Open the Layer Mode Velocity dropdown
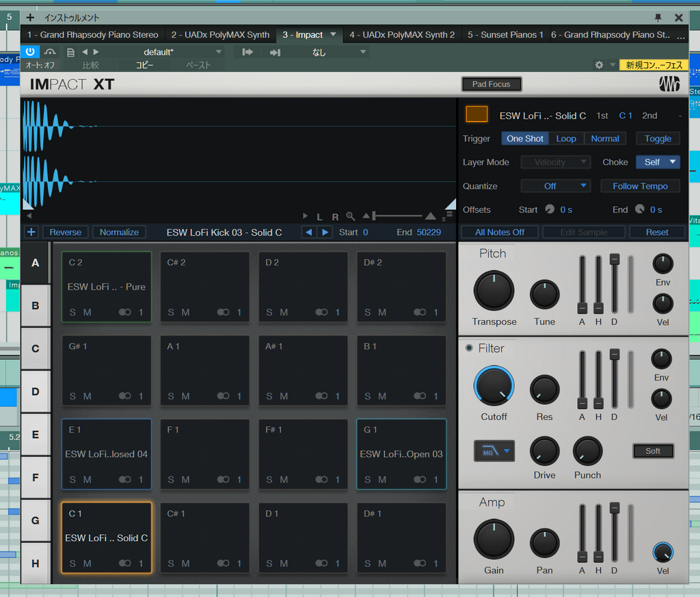The width and height of the screenshot is (700, 597). pyautogui.click(x=555, y=162)
